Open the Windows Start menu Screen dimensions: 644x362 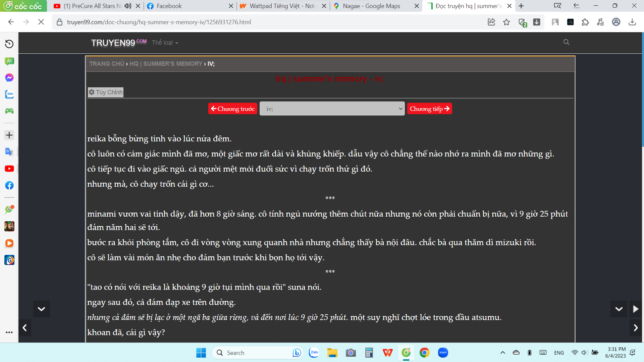pos(201,353)
